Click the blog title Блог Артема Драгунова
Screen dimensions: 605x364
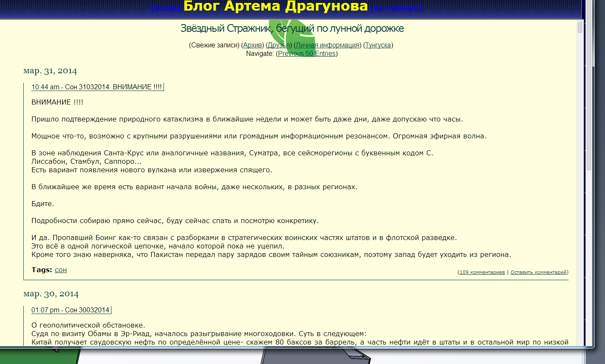click(275, 6)
